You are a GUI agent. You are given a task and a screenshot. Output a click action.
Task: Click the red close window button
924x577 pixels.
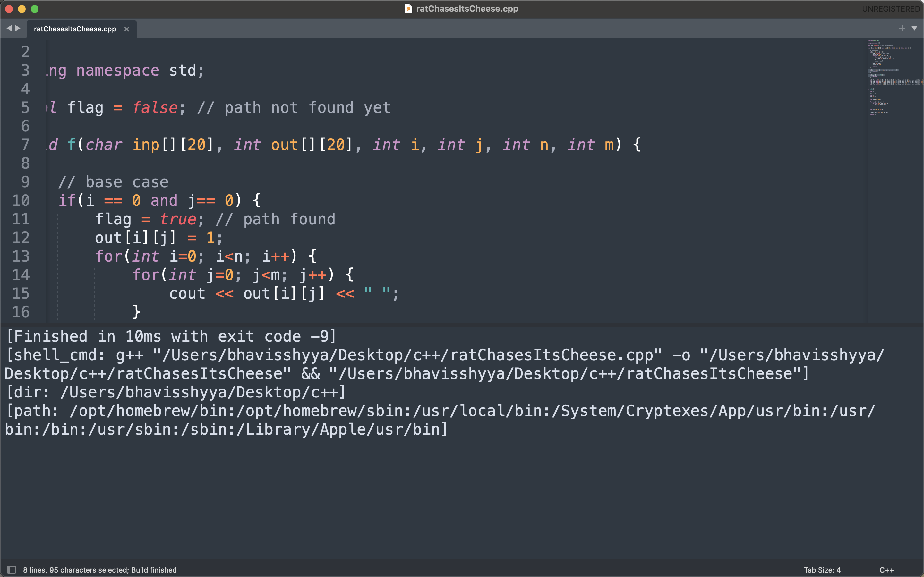[9, 9]
